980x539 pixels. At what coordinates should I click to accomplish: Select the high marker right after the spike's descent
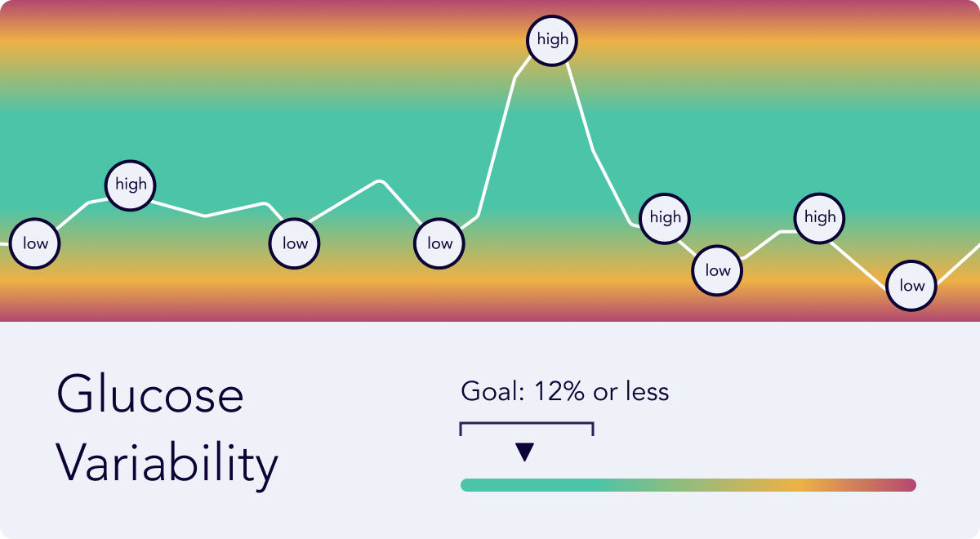pyautogui.click(x=665, y=217)
